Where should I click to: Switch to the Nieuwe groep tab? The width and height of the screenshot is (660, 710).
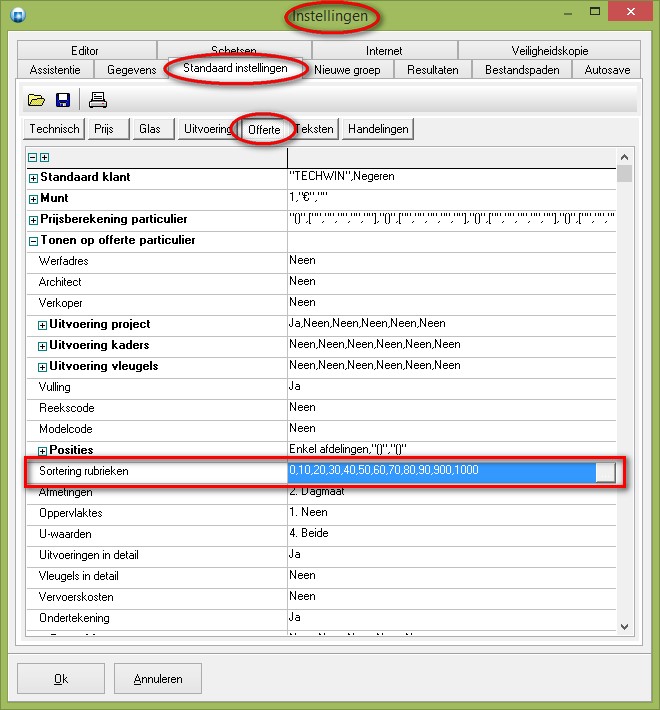(347, 70)
